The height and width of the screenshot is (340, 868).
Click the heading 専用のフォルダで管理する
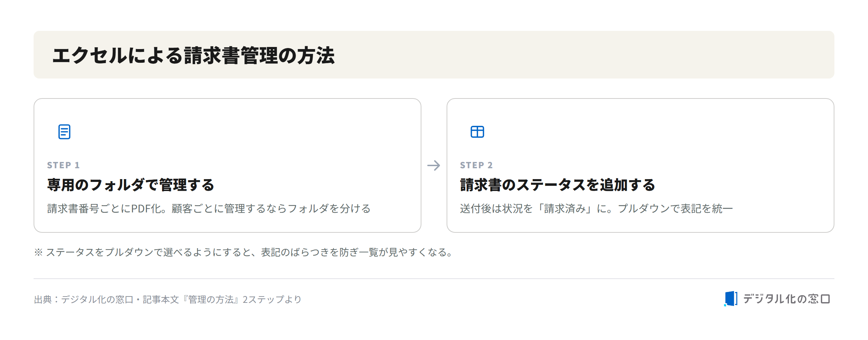131,185
